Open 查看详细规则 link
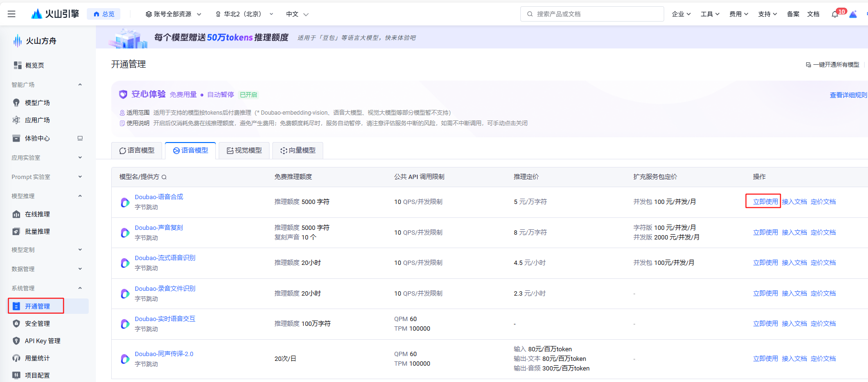Viewport: 868px width, 382px height. point(848,95)
